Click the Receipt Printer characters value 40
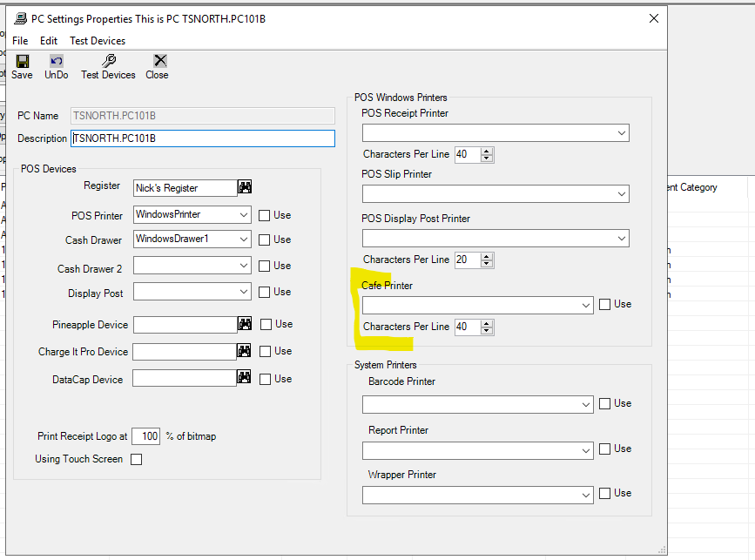 468,154
